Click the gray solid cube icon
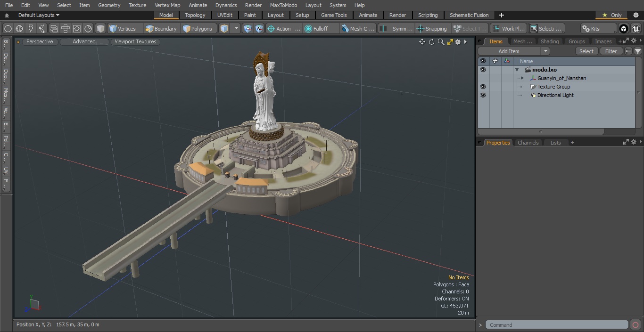 tap(100, 29)
